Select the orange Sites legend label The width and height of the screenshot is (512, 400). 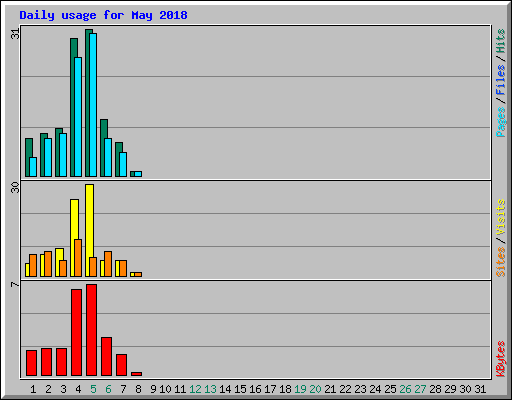(501, 262)
